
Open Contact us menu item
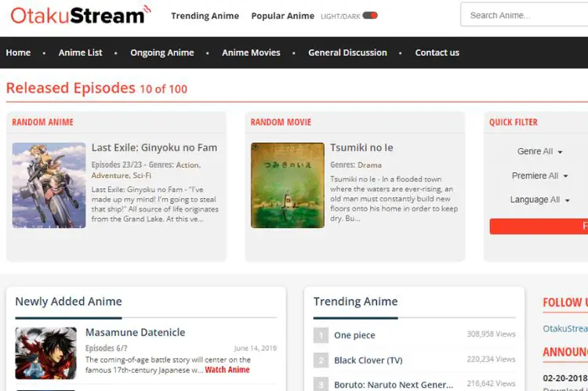coord(437,52)
